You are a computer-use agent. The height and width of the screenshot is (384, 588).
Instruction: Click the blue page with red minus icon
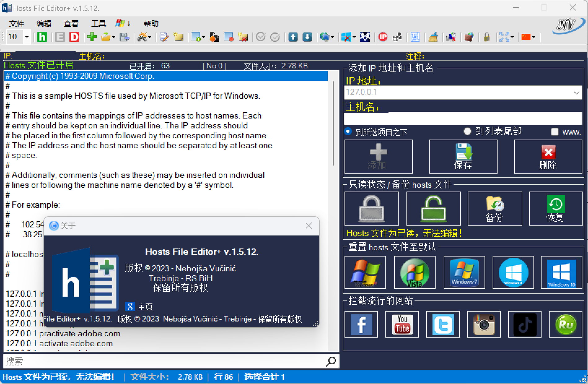tap(229, 37)
